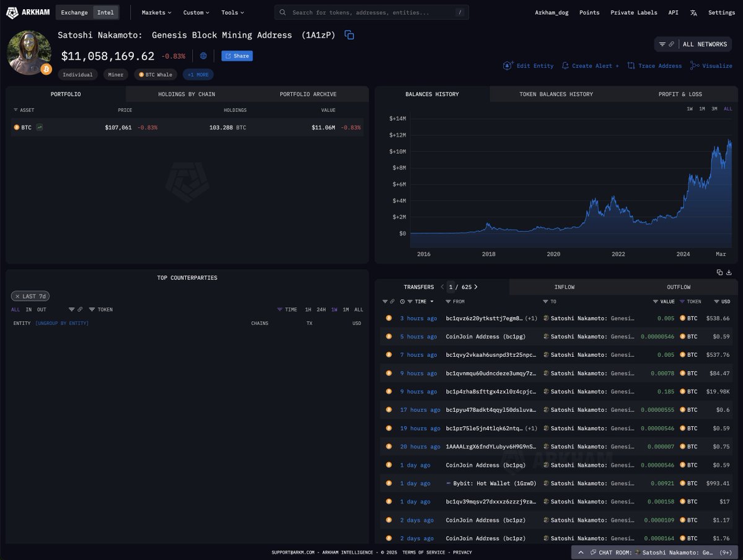Click the globe icon beside the portfolio value

[x=203, y=56]
